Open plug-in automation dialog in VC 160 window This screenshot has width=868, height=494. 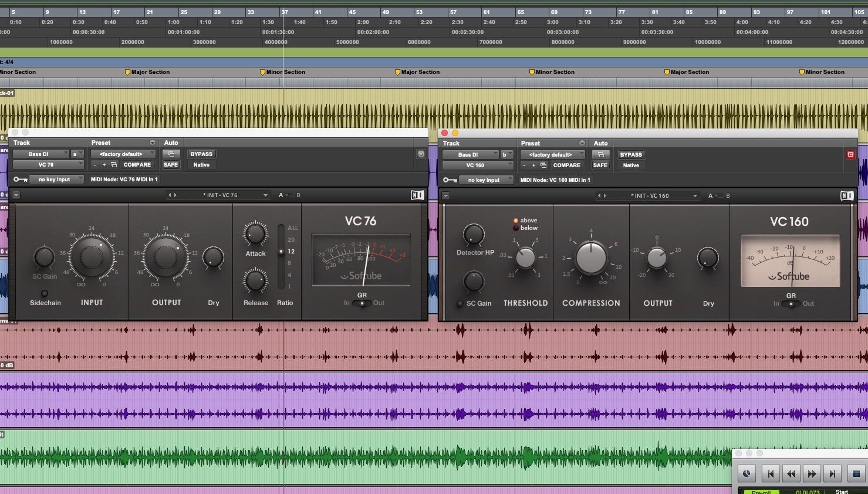point(600,155)
